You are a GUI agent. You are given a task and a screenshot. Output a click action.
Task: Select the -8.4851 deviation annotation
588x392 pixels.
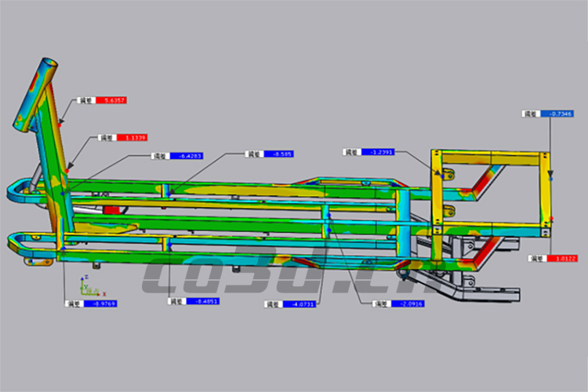(194, 300)
